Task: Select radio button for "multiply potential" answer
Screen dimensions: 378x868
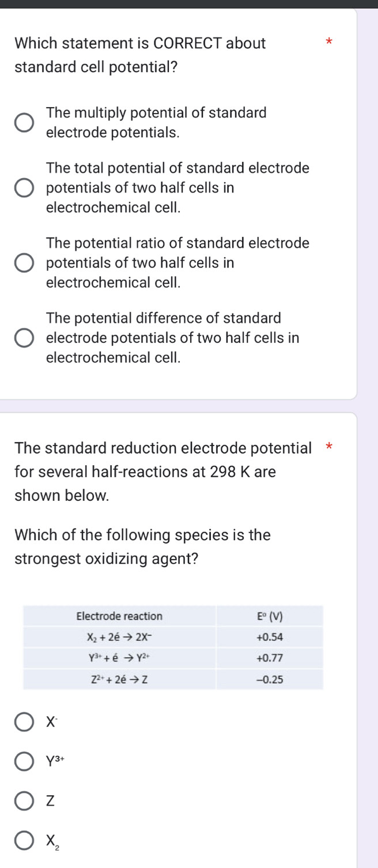Action: point(24,123)
